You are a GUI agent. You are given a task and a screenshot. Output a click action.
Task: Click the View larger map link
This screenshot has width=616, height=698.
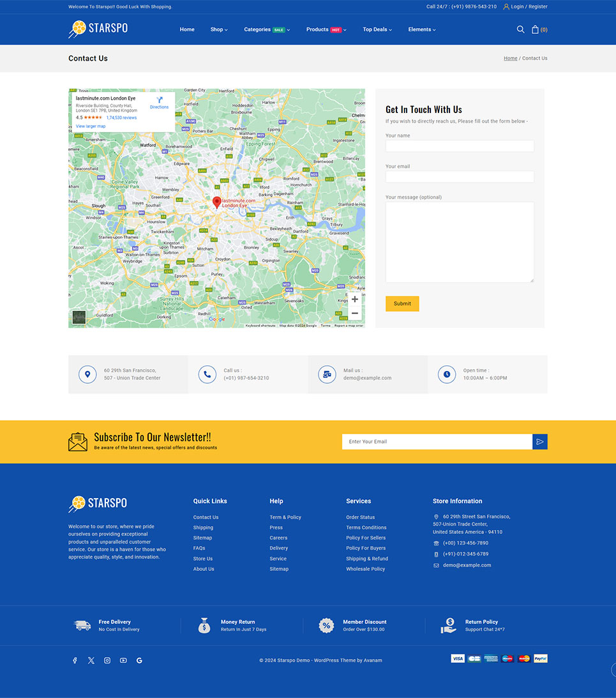point(91,126)
